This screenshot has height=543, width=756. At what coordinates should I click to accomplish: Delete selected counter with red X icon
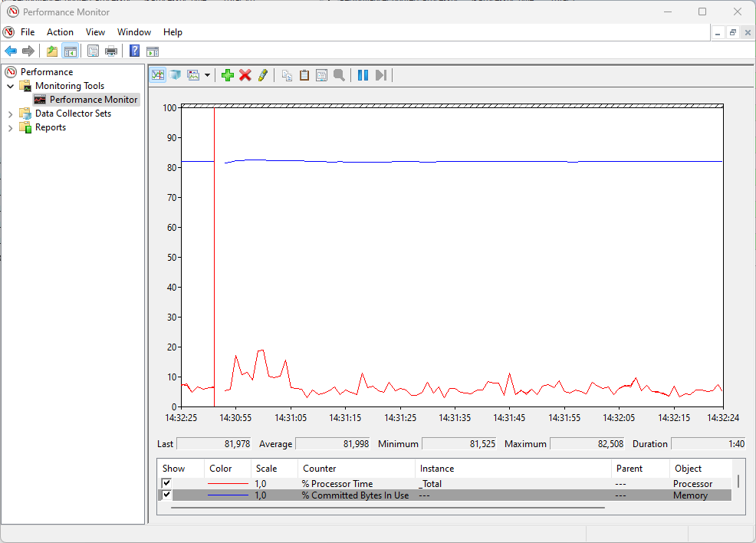245,75
